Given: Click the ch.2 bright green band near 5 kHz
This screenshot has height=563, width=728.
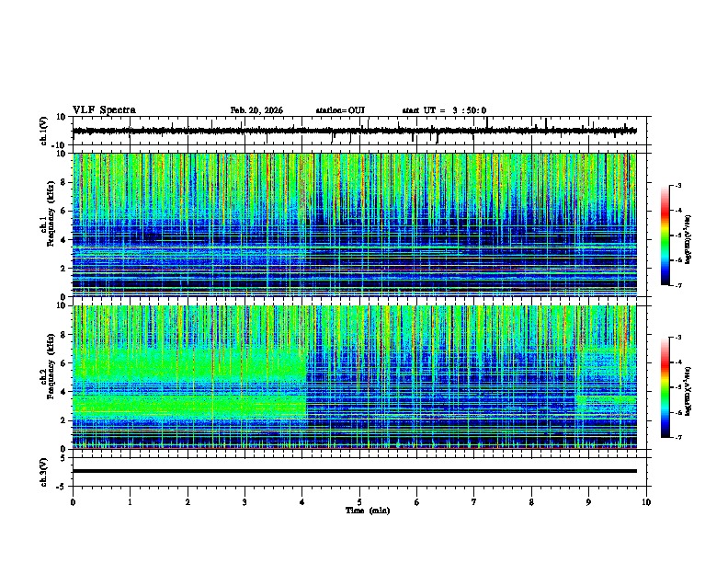Looking at the screenshot, I should [x=189, y=366].
